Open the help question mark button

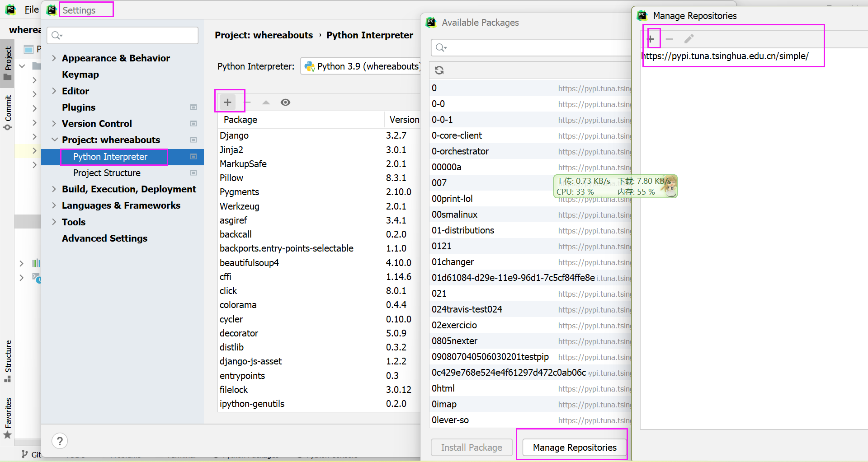(60, 441)
